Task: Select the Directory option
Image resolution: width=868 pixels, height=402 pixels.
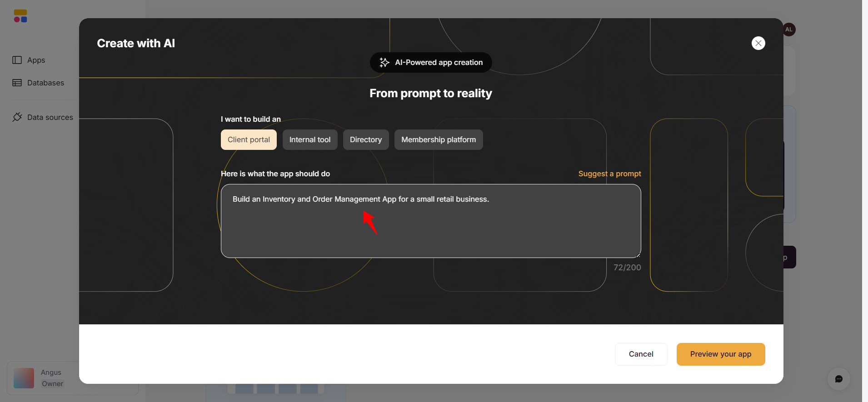Action: click(x=366, y=139)
